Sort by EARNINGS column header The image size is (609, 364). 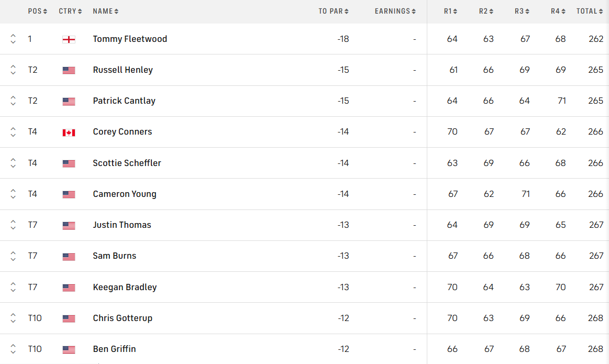(395, 11)
